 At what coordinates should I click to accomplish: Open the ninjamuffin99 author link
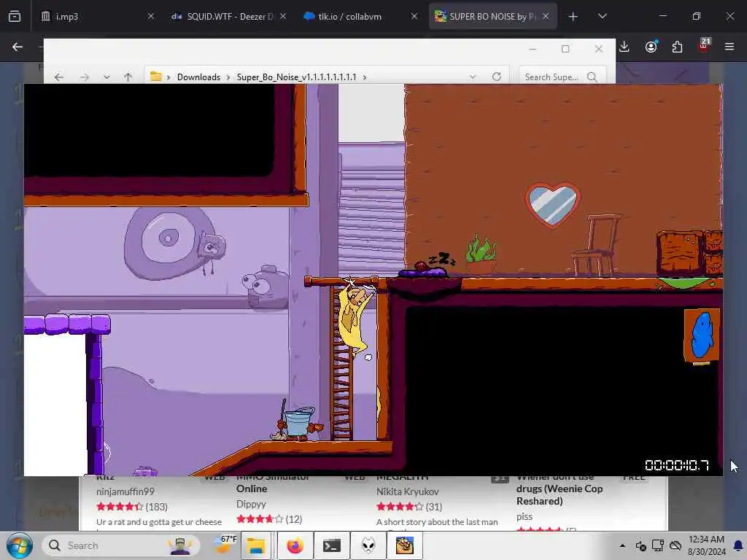[125, 491]
